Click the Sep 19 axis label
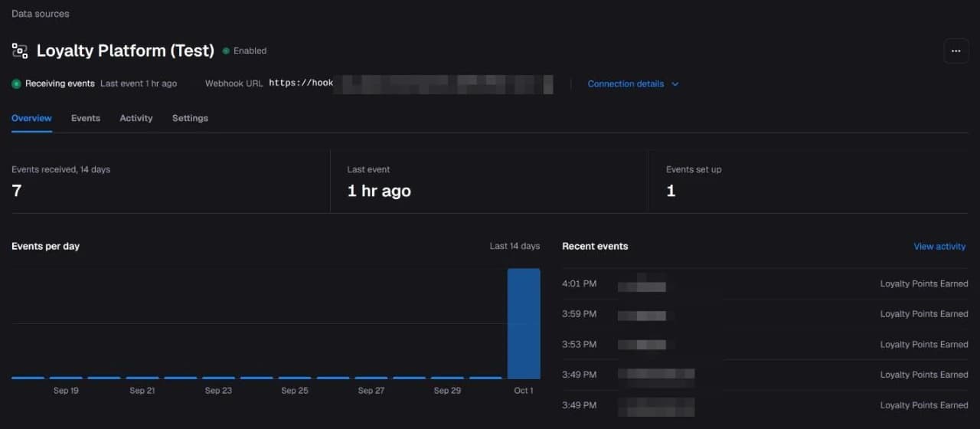This screenshot has height=429, width=980. point(66,391)
